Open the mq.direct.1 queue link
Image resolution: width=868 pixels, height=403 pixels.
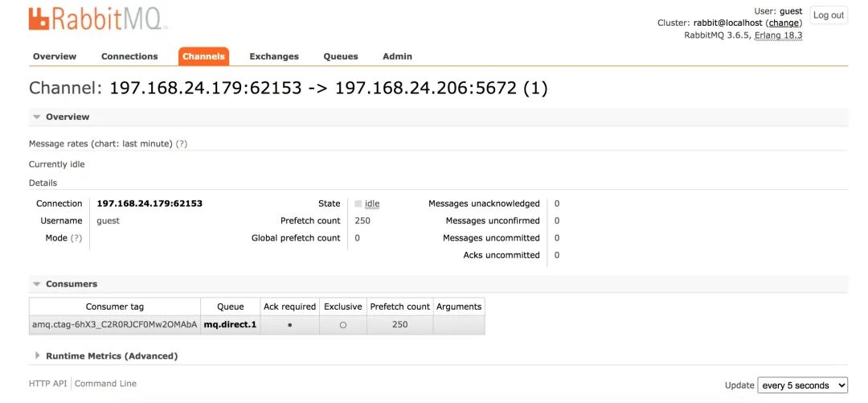(231, 324)
